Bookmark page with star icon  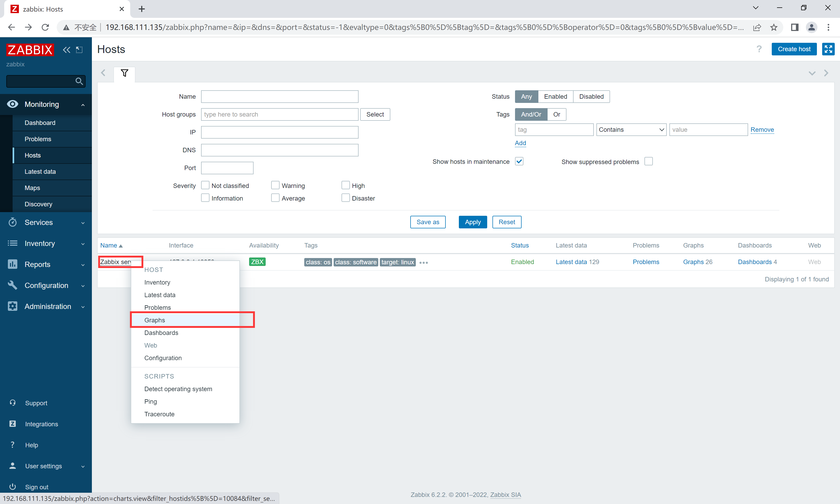[x=774, y=27]
